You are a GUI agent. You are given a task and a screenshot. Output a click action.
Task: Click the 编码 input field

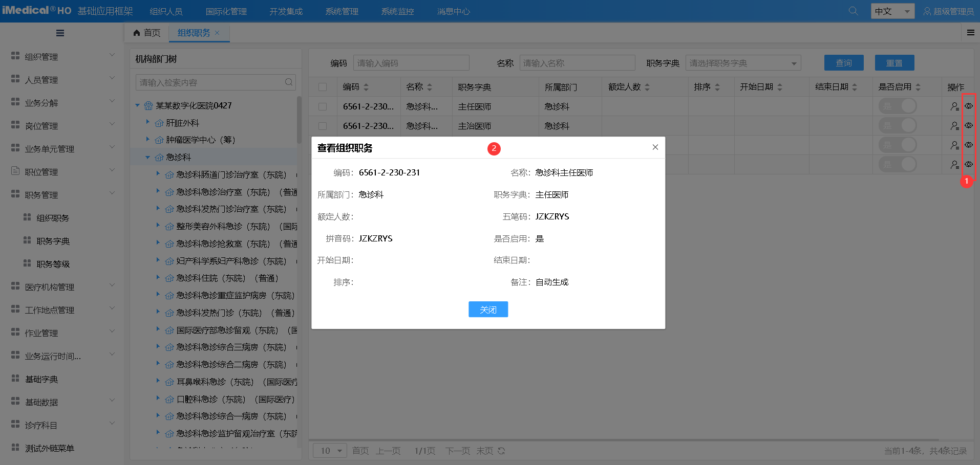(411, 63)
